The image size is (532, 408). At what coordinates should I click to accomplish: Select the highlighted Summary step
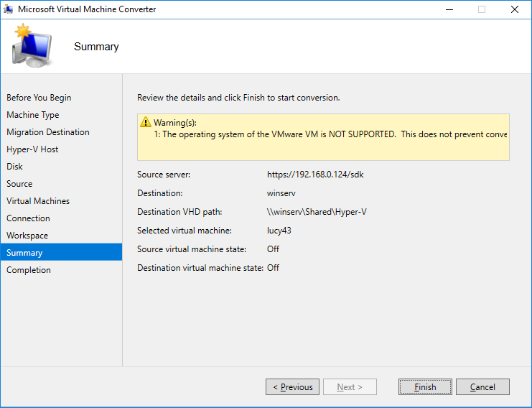pyautogui.click(x=62, y=252)
